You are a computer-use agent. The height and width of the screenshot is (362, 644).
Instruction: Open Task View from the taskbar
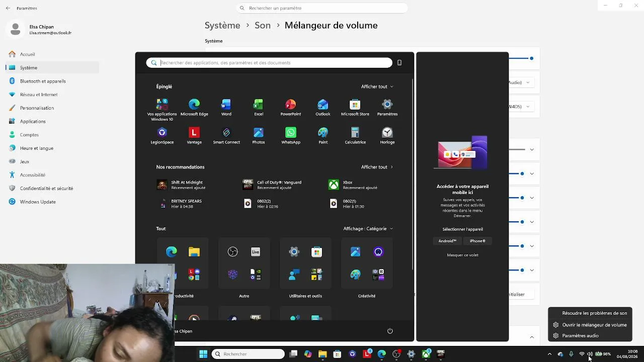coord(293,354)
